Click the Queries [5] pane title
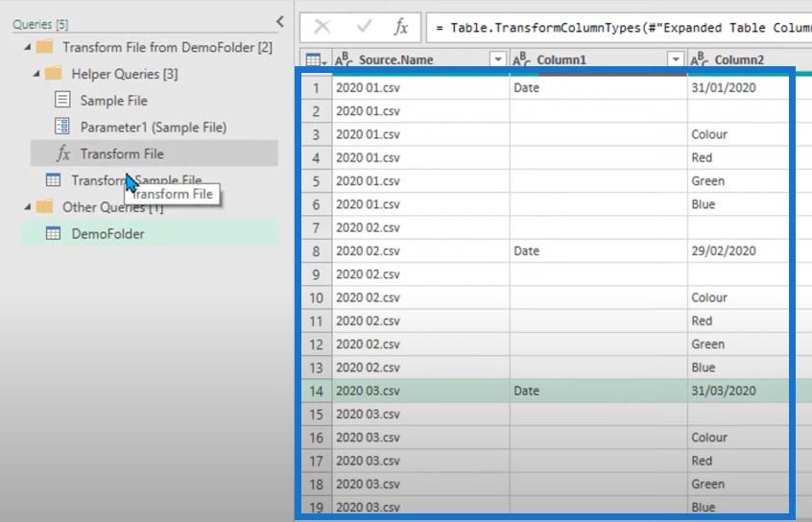This screenshot has width=812, height=522. point(40,24)
